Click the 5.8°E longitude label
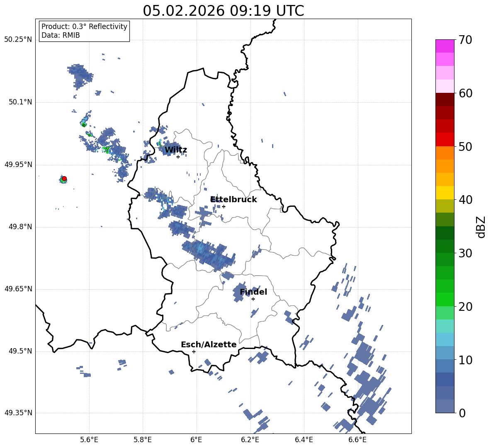Screen dimensions: 491x448 pyautogui.click(x=143, y=440)
